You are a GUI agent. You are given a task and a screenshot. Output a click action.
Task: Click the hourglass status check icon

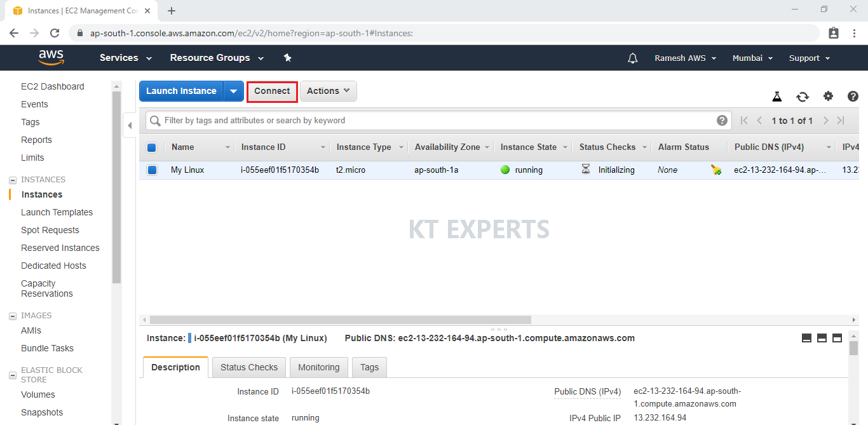pos(586,169)
